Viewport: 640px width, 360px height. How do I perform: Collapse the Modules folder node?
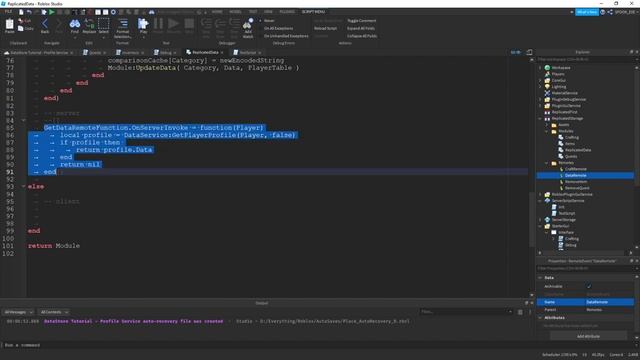coord(547,131)
